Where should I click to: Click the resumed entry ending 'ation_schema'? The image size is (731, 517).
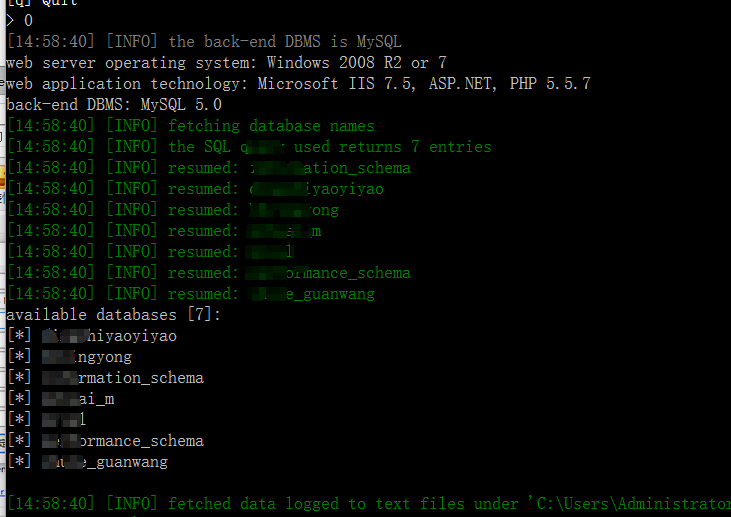click(209, 167)
